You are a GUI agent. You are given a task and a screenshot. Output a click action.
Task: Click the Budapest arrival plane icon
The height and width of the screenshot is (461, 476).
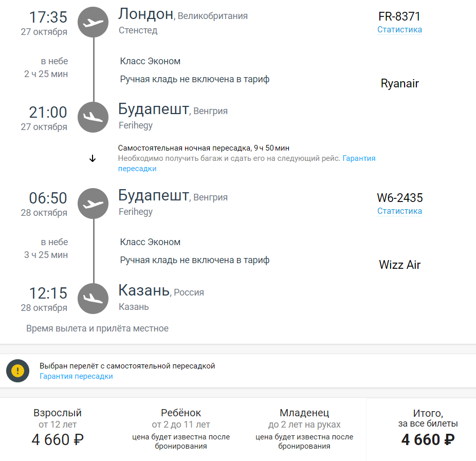(93, 117)
